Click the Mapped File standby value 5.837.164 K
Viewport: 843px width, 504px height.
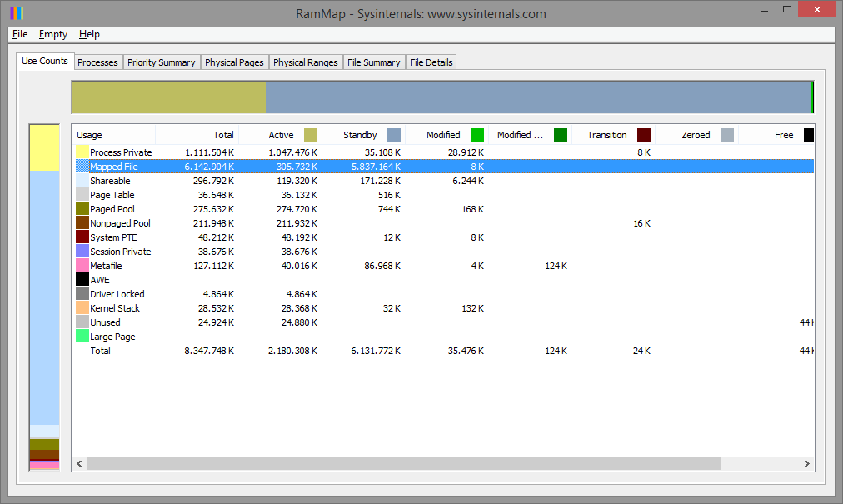pos(376,167)
